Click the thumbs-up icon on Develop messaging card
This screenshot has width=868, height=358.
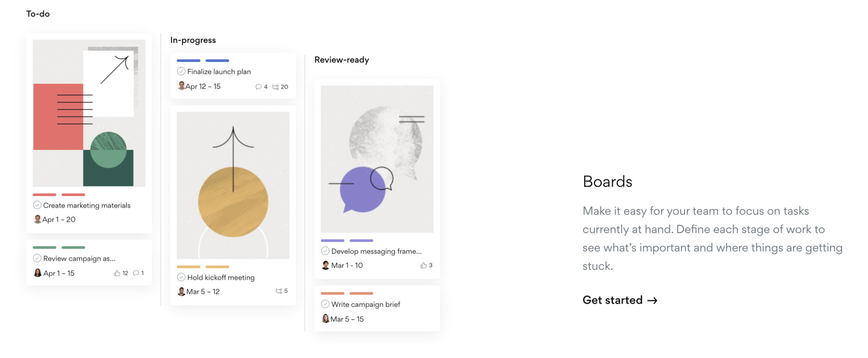(424, 265)
